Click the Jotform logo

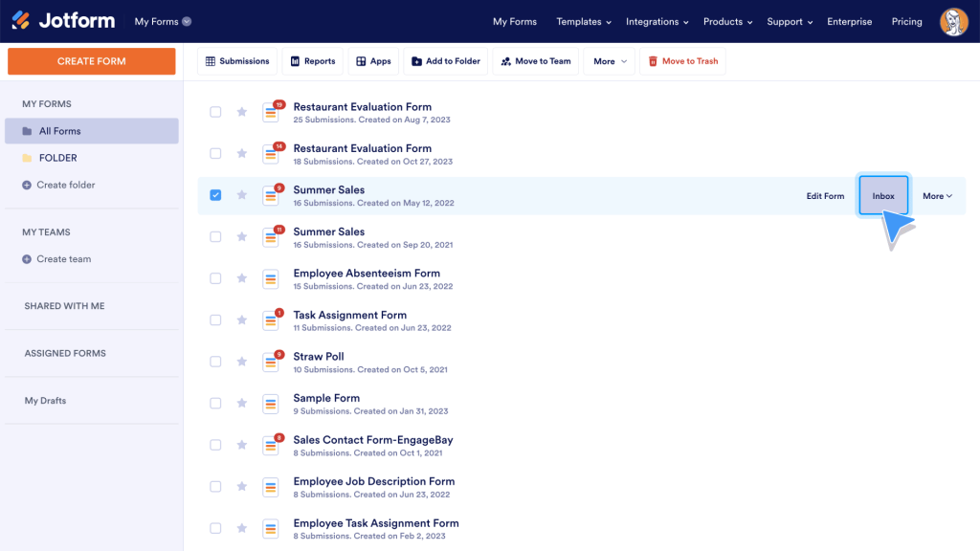click(62, 19)
